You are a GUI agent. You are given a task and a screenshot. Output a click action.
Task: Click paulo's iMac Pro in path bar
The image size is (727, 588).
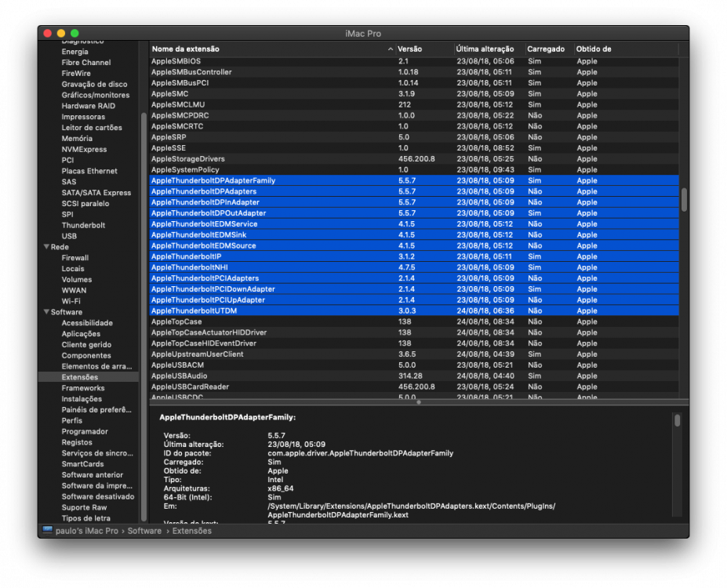tap(87, 531)
